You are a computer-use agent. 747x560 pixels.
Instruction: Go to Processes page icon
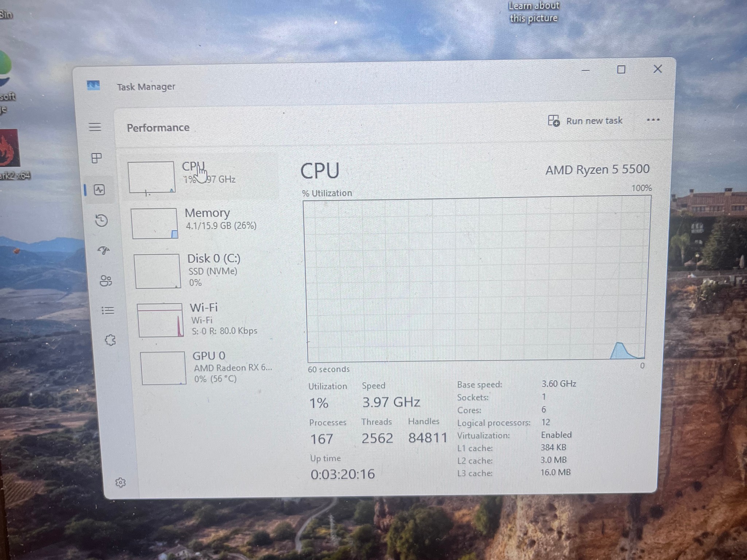96,158
